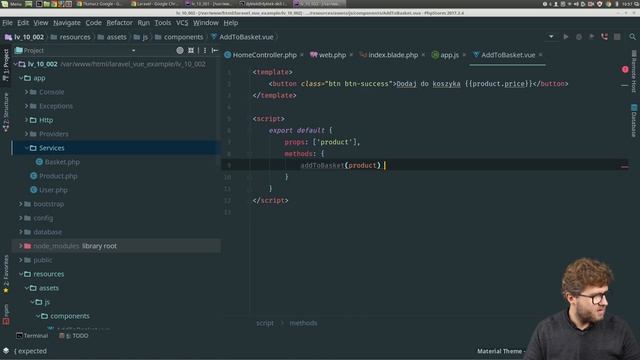Viewport: 640px width, 360px height.
Task: Expand the Http folder
Action: (x=27, y=120)
